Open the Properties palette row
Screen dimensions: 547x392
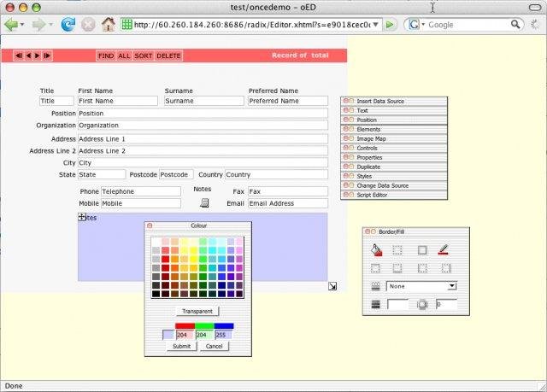tap(394, 157)
